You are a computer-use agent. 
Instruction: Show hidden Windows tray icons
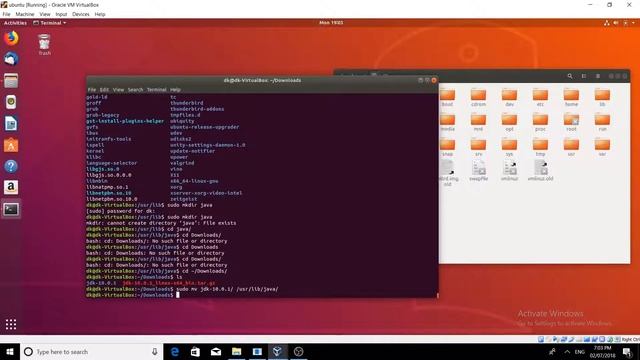point(567,351)
